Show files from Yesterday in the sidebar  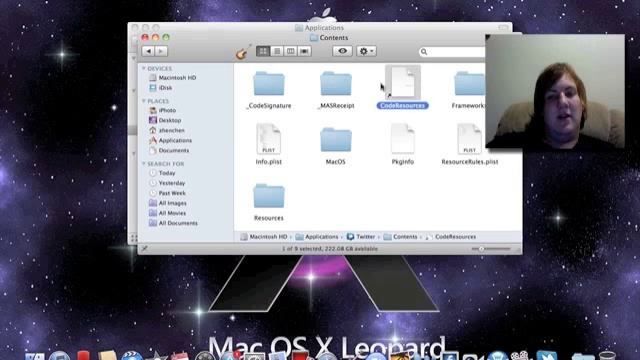pos(167,183)
